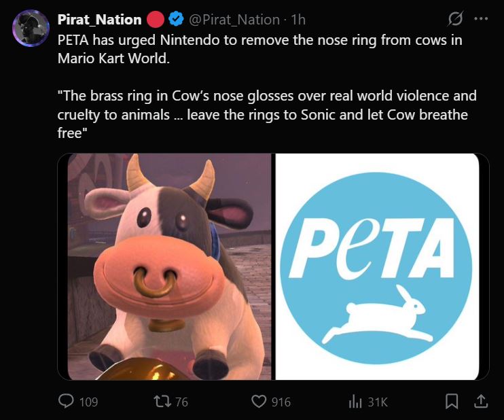Open the post via the 1h timestamp
The width and height of the screenshot is (504, 420).
(x=298, y=20)
